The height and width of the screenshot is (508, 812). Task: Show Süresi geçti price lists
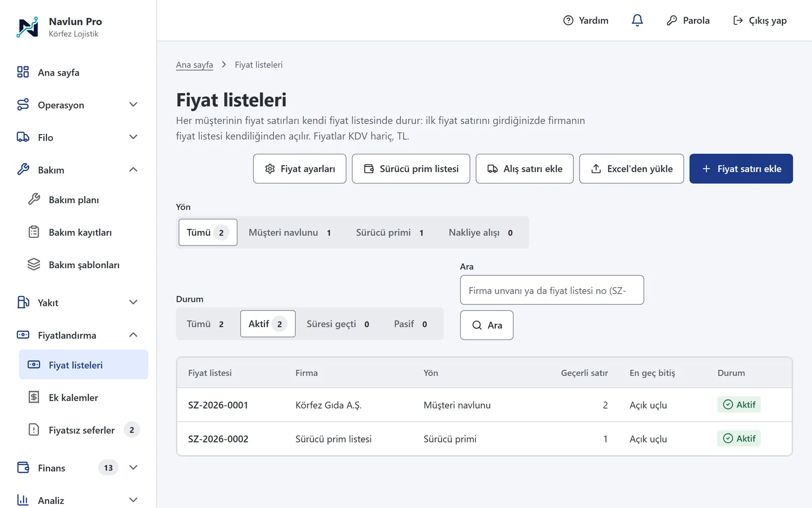(338, 324)
